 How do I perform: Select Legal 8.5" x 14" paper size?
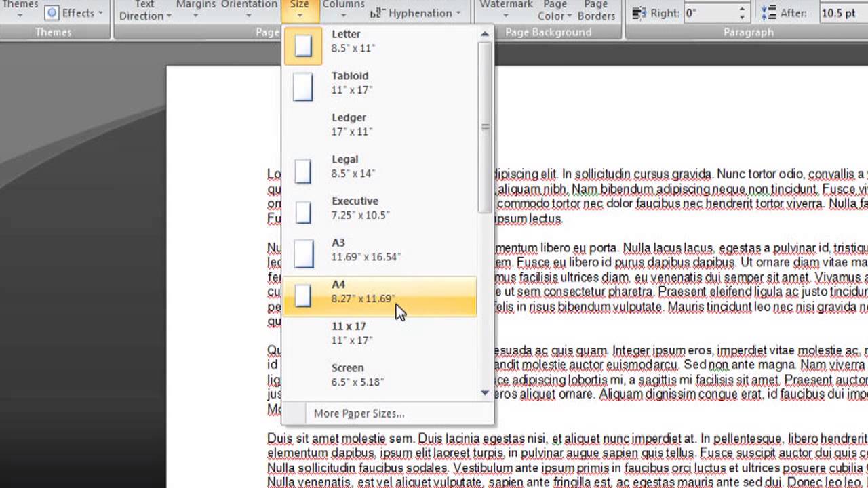click(380, 170)
